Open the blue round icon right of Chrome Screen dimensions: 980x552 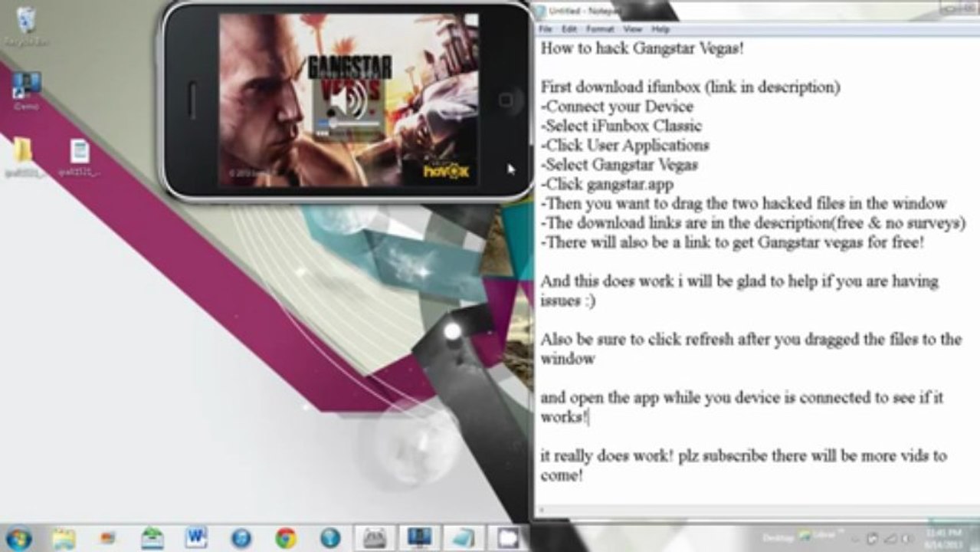(330, 537)
